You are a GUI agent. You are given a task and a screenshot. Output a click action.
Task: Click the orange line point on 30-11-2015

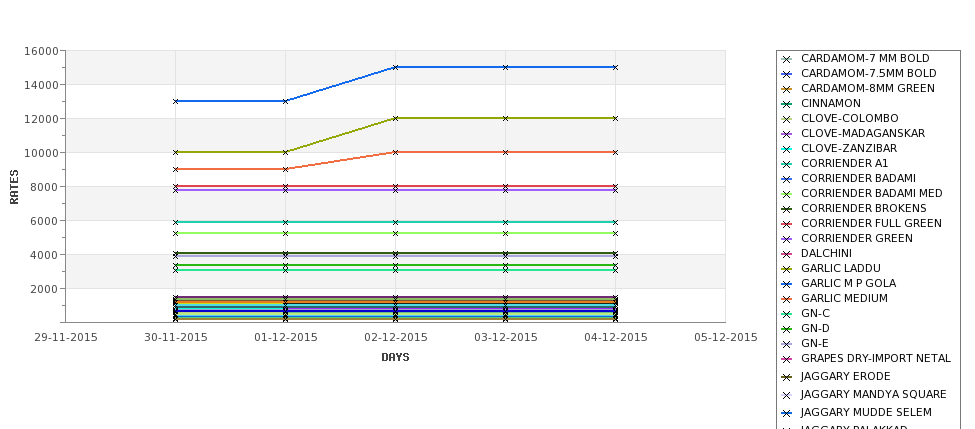point(175,169)
